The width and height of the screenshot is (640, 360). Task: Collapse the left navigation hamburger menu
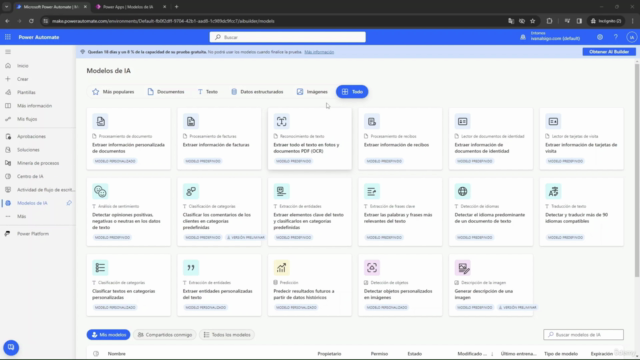click(x=8, y=52)
